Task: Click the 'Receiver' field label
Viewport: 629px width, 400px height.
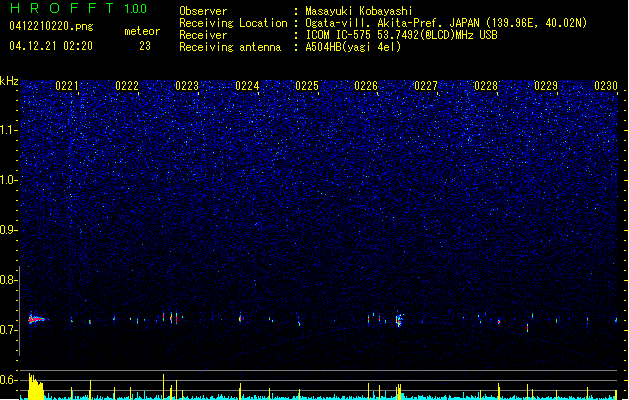Action: click(x=203, y=35)
